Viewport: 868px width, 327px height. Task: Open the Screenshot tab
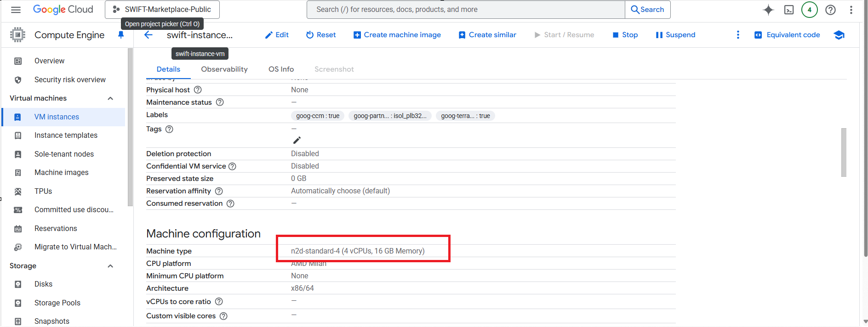334,69
